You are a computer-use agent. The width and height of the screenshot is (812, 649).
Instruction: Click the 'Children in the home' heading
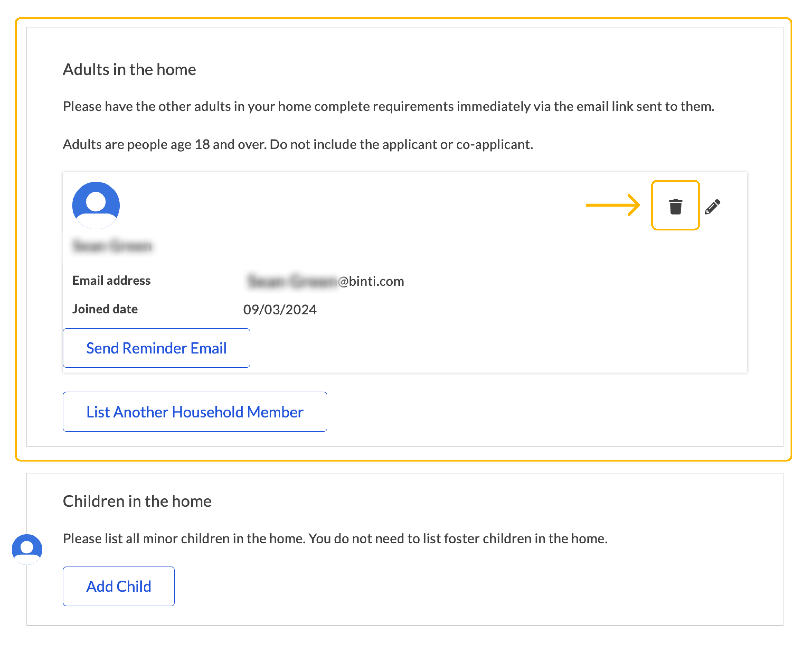(137, 501)
